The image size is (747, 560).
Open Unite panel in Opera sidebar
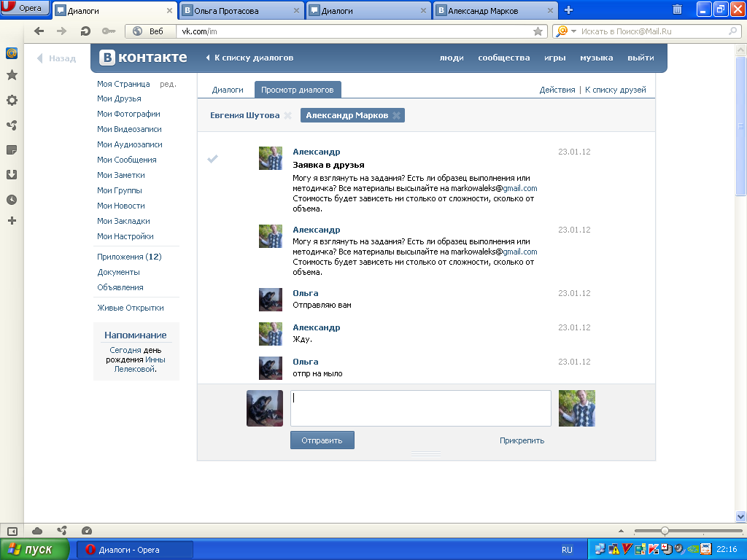click(x=12, y=125)
